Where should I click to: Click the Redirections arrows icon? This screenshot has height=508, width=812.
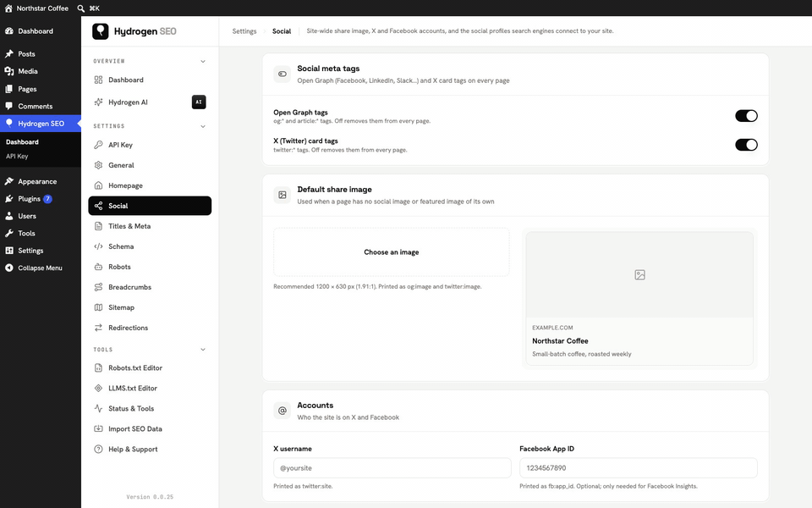pyautogui.click(x=98, y=328)
